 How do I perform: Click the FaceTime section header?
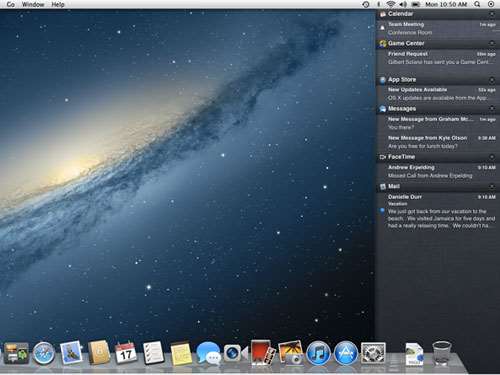[x=438, y=157]
